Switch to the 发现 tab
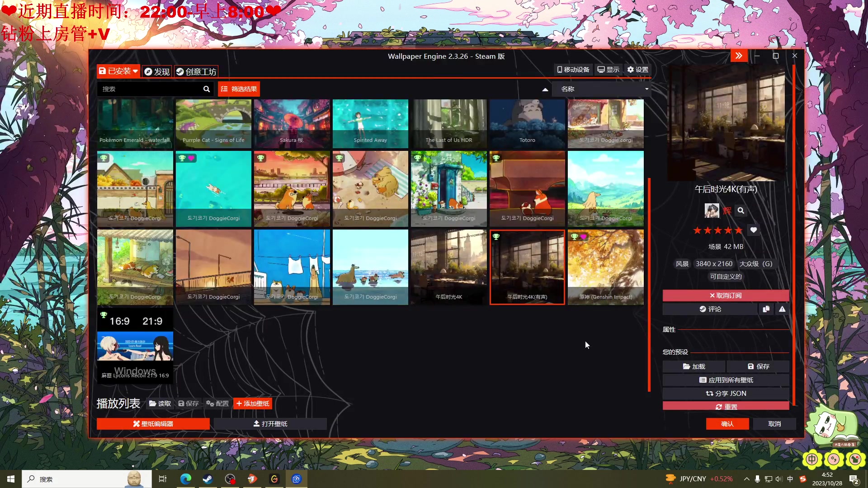868x488 pixels. (x=157, y=71)
